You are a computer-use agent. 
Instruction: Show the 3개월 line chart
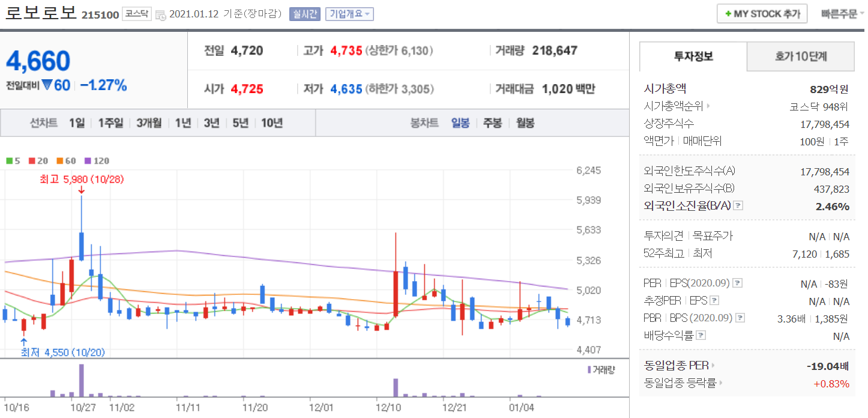[x=149, y=123]
